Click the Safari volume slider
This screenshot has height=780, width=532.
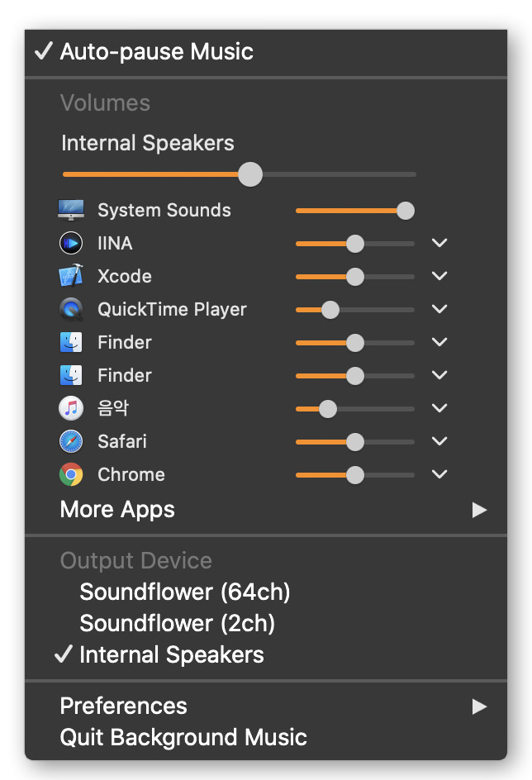355,442
